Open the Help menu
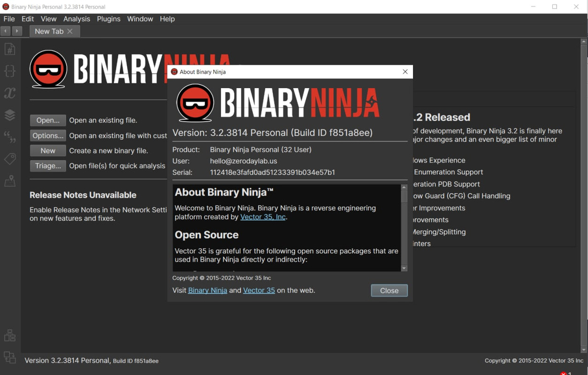The image size is (588, 375). click(x=167, y=19)
